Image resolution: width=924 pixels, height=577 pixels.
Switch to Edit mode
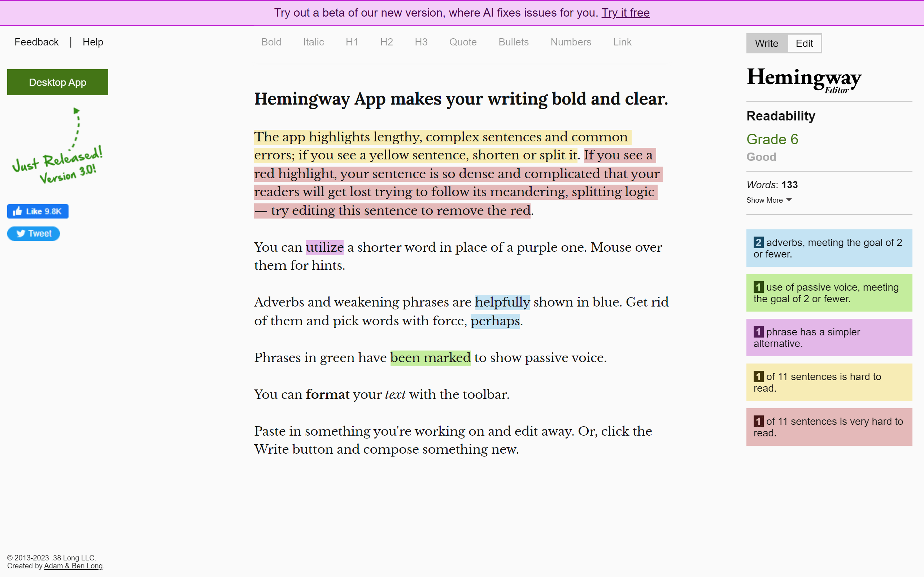click(x=804, y=44)
